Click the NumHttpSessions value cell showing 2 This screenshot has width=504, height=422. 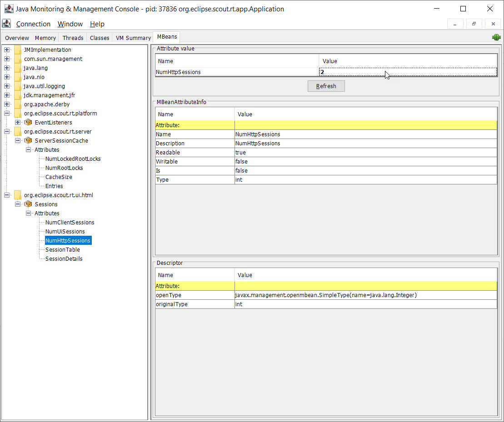pyautogui.click(x=408, y=72)
